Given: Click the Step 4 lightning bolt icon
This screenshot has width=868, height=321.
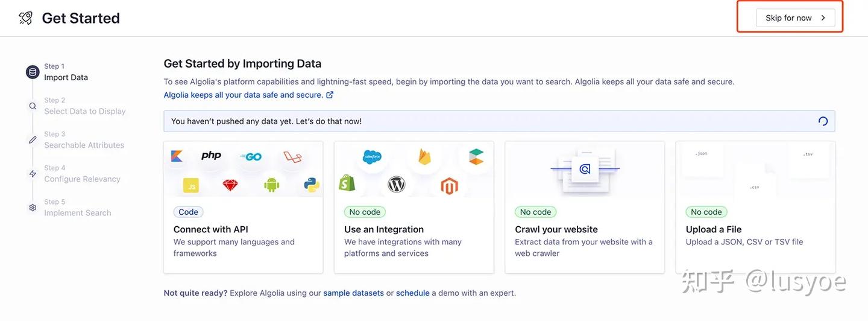Looking at the screenshot, I should pyautogui.click(x=33, y=174).
